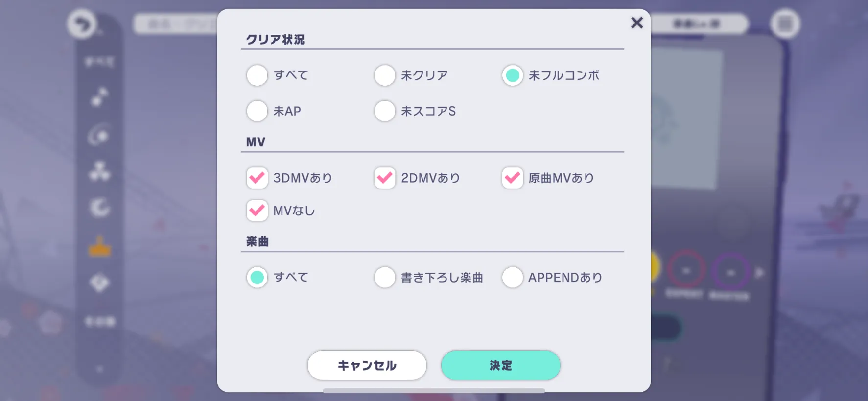Select the 未AP clear-status filter
Viewport: 868px width, 401px height.
click(x=257, y=111)
